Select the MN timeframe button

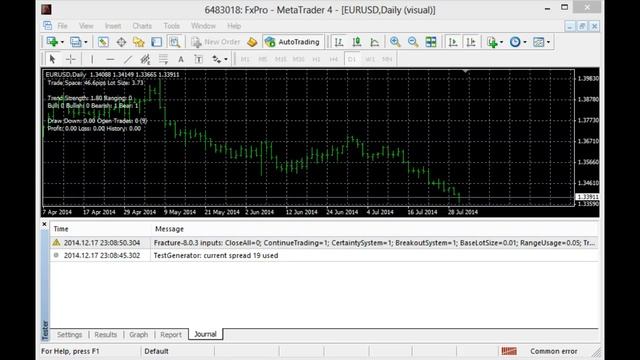tap(387, 59)
